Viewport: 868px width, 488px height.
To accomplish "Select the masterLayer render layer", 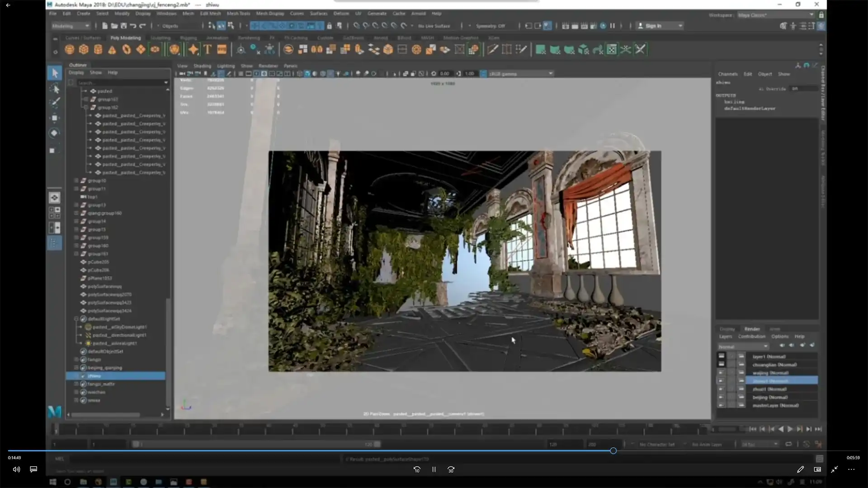I will pos(775,405).
